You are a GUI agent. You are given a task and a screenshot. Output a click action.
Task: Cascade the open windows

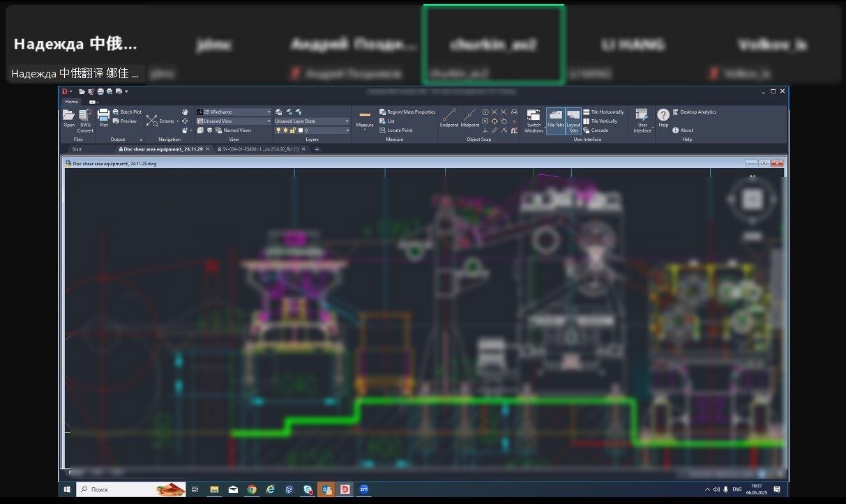point(596,130)
